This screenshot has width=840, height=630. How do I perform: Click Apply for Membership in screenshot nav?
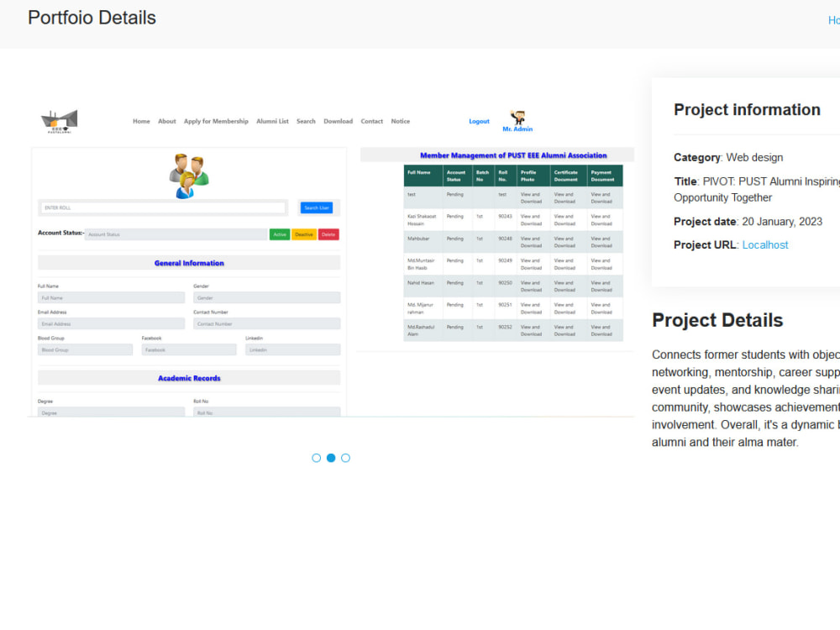pos(216,122)
